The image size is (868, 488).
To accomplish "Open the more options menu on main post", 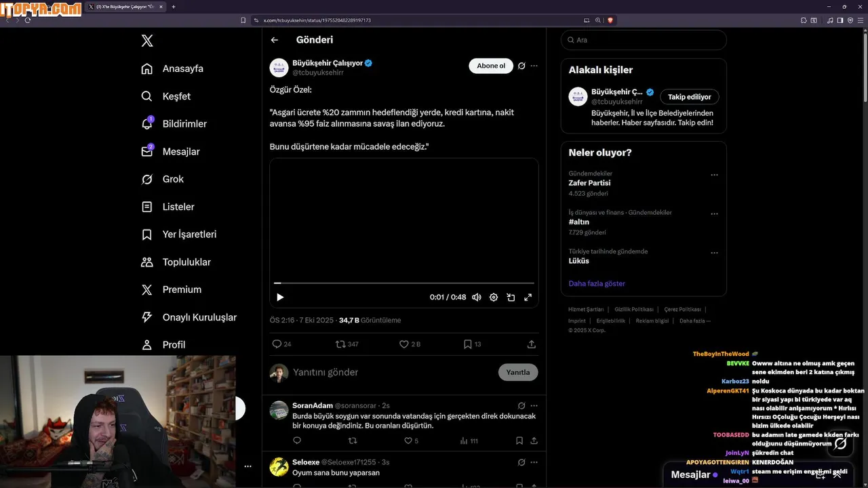I will [x=534, y=66].
